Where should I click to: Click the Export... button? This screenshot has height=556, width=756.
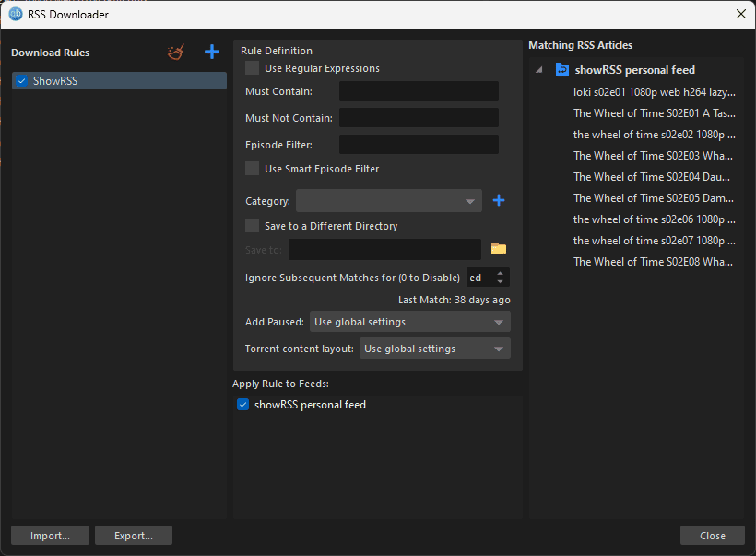[134, 536]
